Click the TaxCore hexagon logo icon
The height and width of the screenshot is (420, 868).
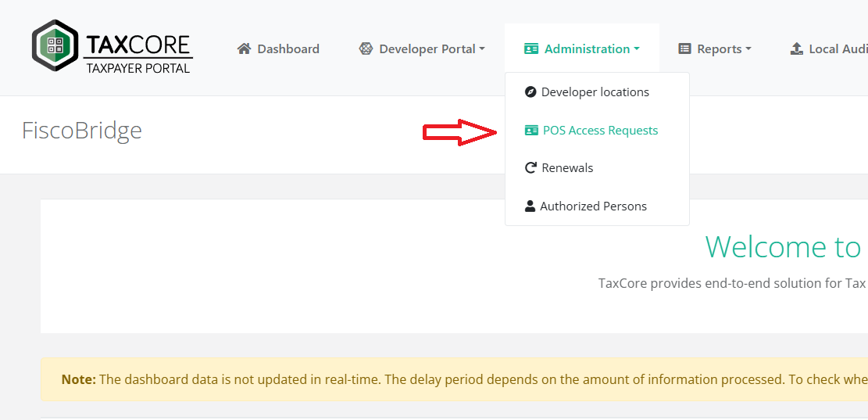tap(55, 45)
